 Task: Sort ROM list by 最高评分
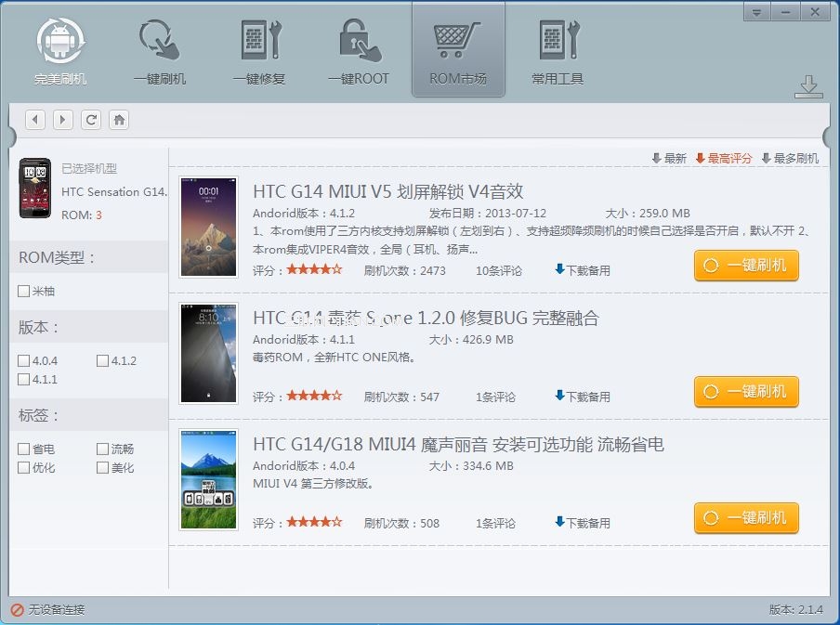[724, 159]
